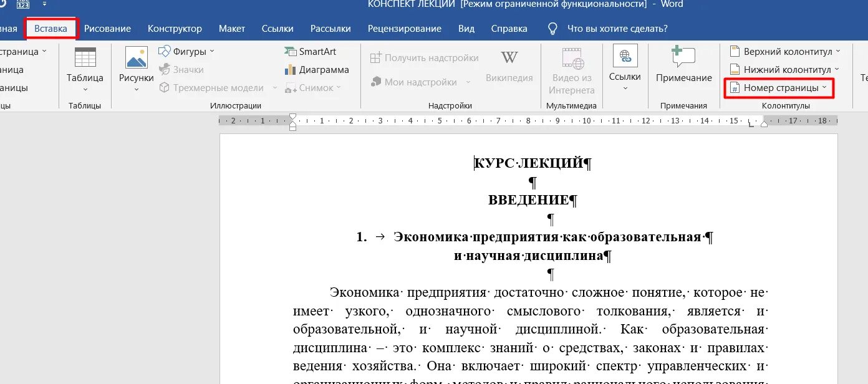Click the first-line indent ruler marker

point(293,117)
